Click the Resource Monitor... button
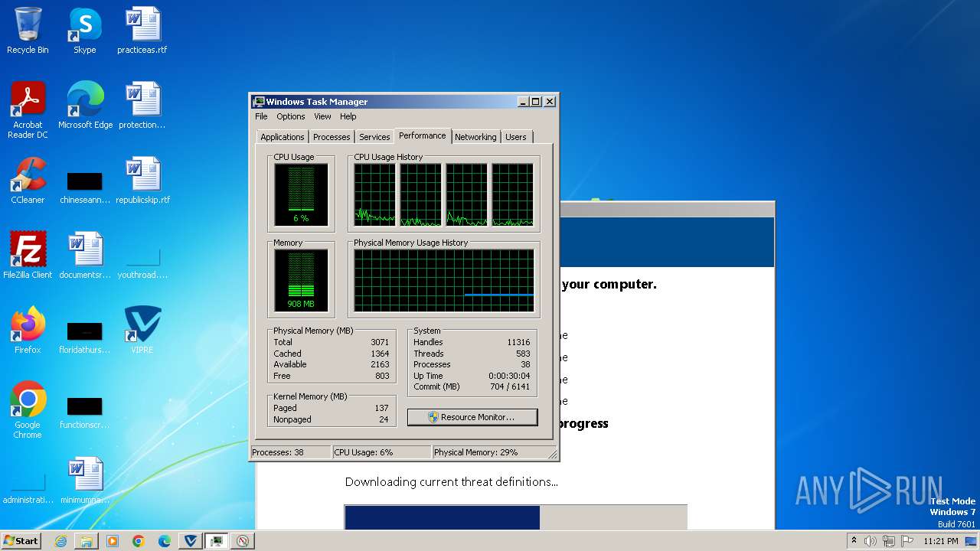Viewport: 980px width, 551px height. [x=472, y=417]
